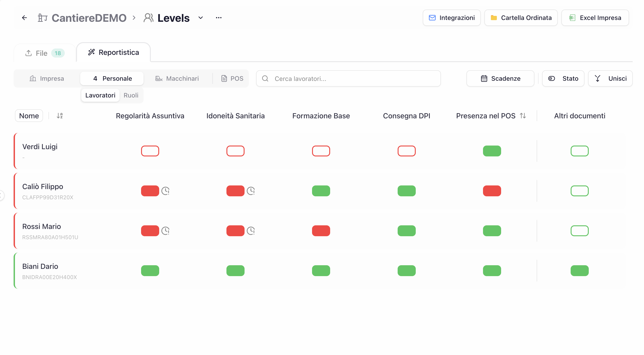Screen dimensions: 644x355
Task: Click the fiscal code RSSMRA80A01H501U
Action: (x=50, y=237)
